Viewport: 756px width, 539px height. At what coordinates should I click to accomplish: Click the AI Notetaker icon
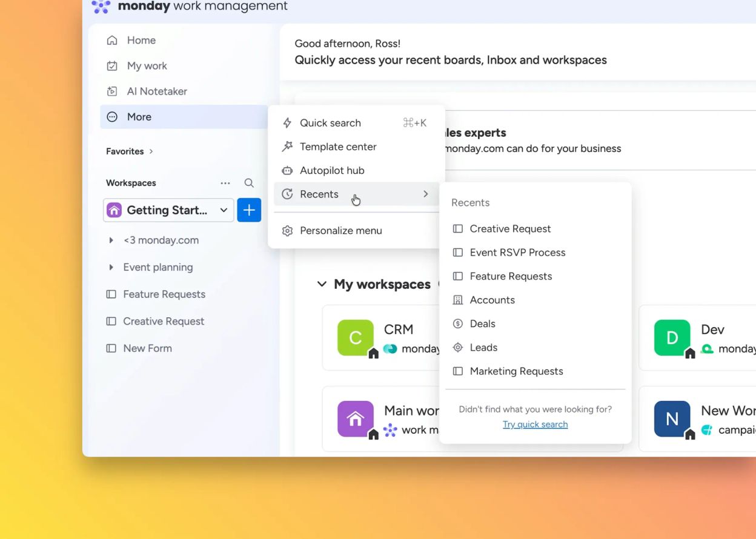(x=112, y=91)
